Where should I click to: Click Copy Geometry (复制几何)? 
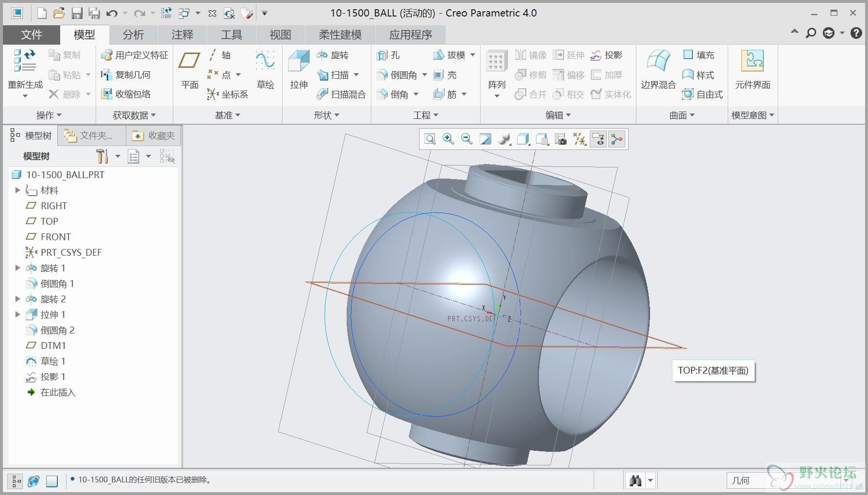coord(126,75)
